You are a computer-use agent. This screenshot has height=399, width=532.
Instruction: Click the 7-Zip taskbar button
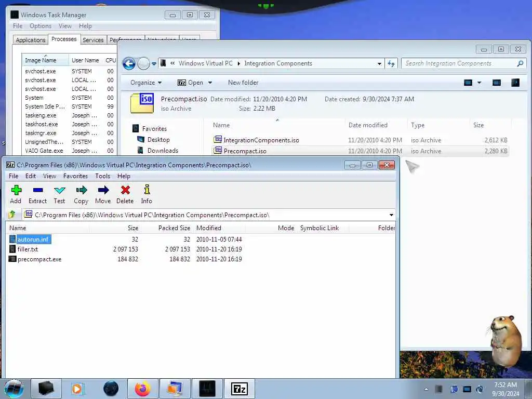(x=239, y=389)
